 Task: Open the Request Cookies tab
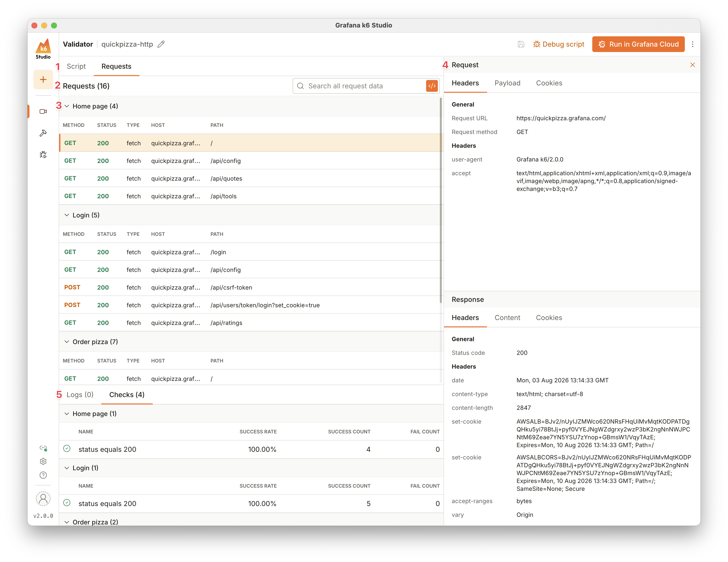[x=549, y=83]
